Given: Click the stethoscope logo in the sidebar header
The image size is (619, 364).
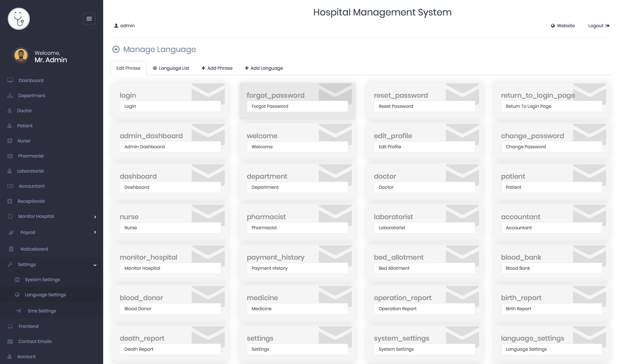Looking at the screenshot, I should [x=19, y=19].
